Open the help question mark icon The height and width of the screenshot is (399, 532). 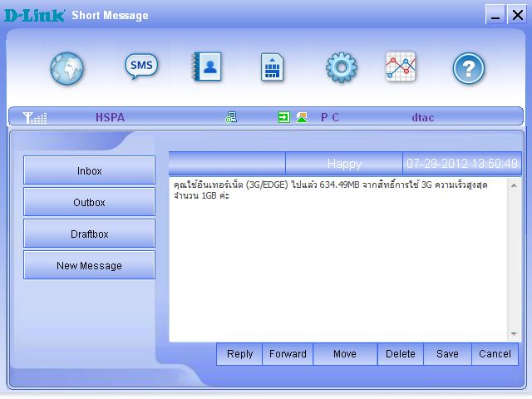[468, 68]
